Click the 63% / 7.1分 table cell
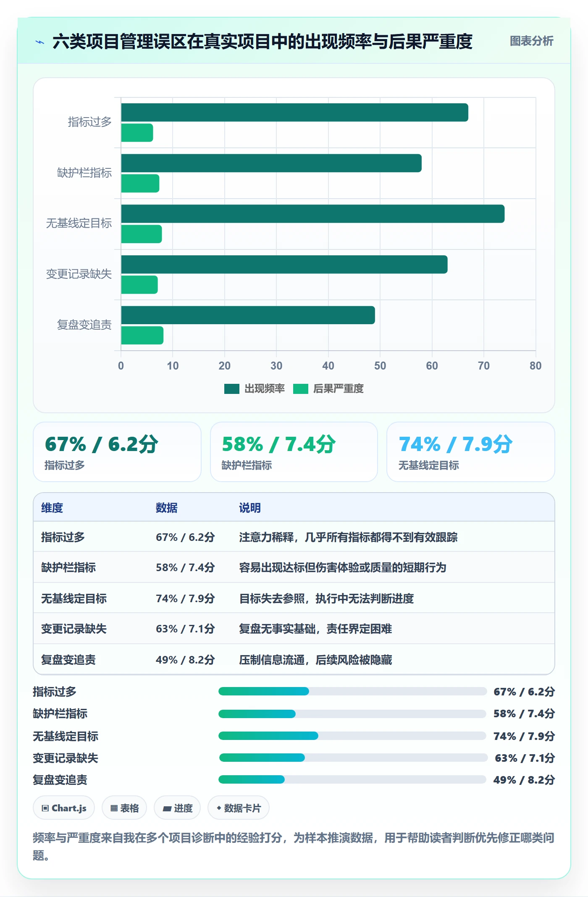This screenshot has height=897, width=588. coord(185,629)
